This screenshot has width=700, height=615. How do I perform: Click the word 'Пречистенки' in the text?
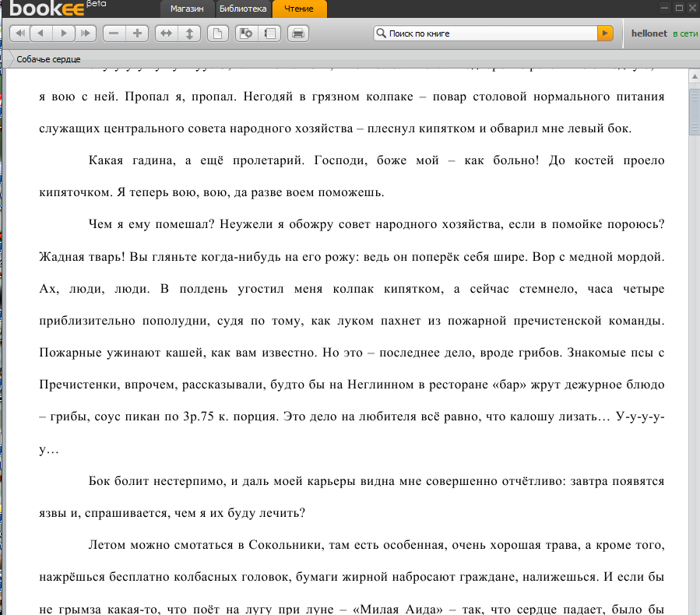pyautogui.click(x=79, y=385)
